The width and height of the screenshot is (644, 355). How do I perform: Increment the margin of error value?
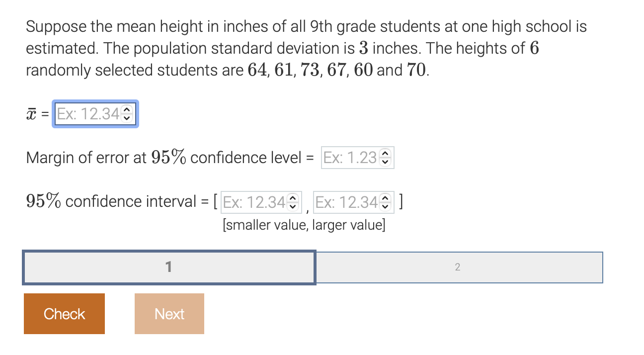386,155
